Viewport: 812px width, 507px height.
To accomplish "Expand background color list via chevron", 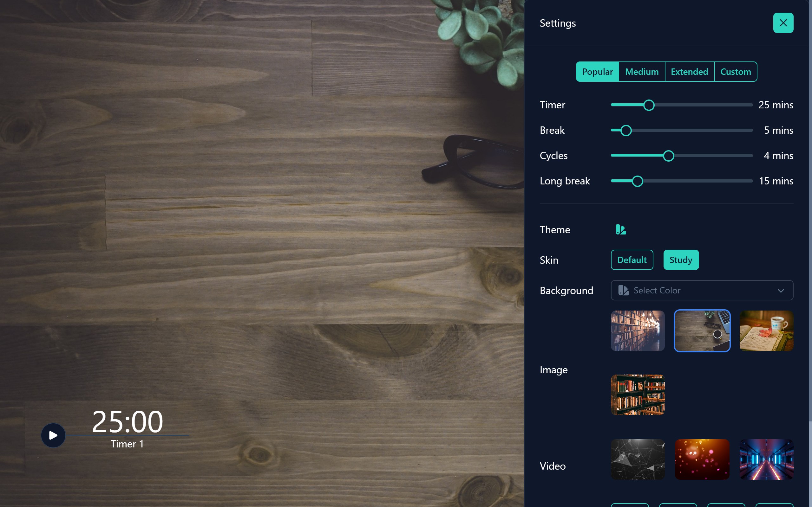I will (x=781, y=291).
